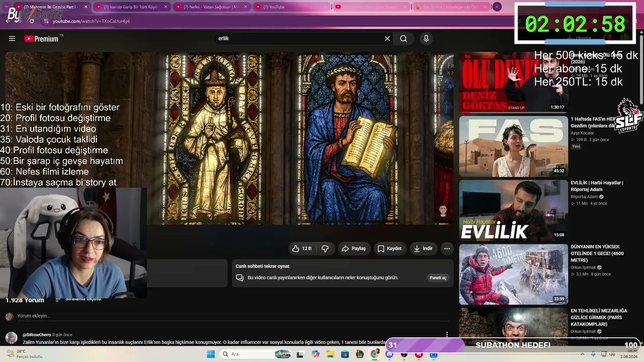The image size is (644, 362).
Task: Open the 4600 metre hotel video thumbnail
Action: point(513,274)
